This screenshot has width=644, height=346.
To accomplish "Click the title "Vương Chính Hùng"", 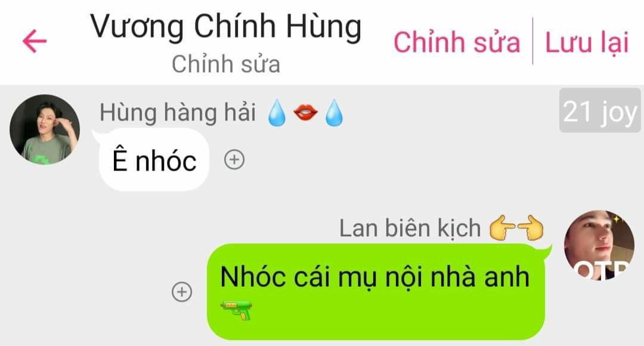I will click(226, 27).
